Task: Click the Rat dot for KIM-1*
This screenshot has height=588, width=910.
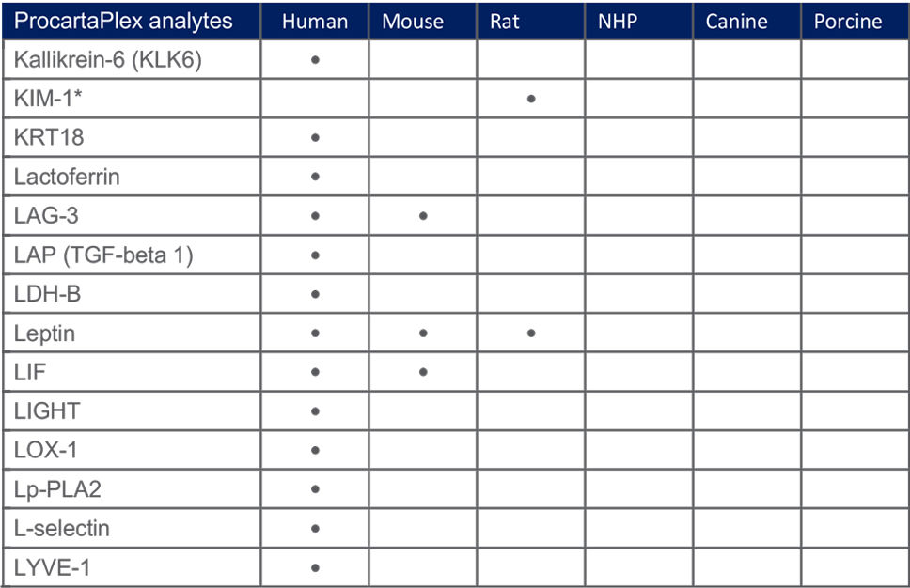Action: (531, 99)
